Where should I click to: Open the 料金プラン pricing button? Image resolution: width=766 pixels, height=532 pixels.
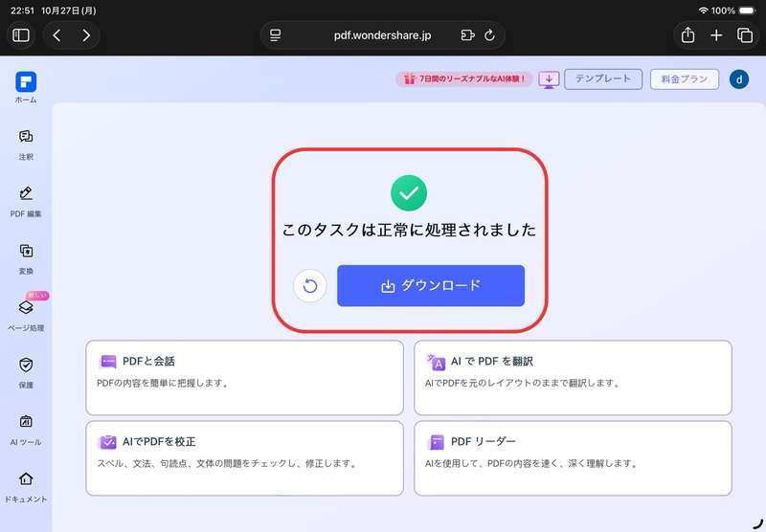point(684,79)
